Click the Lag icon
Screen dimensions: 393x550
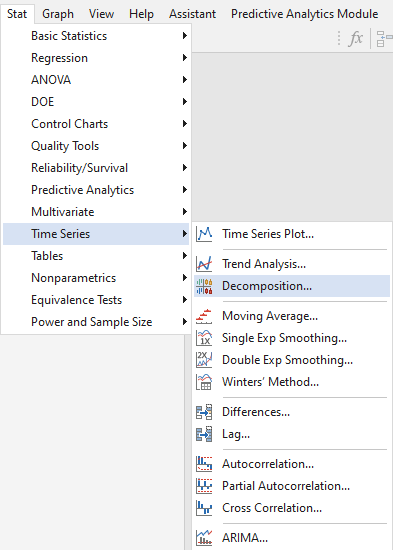tap(204, 434)
